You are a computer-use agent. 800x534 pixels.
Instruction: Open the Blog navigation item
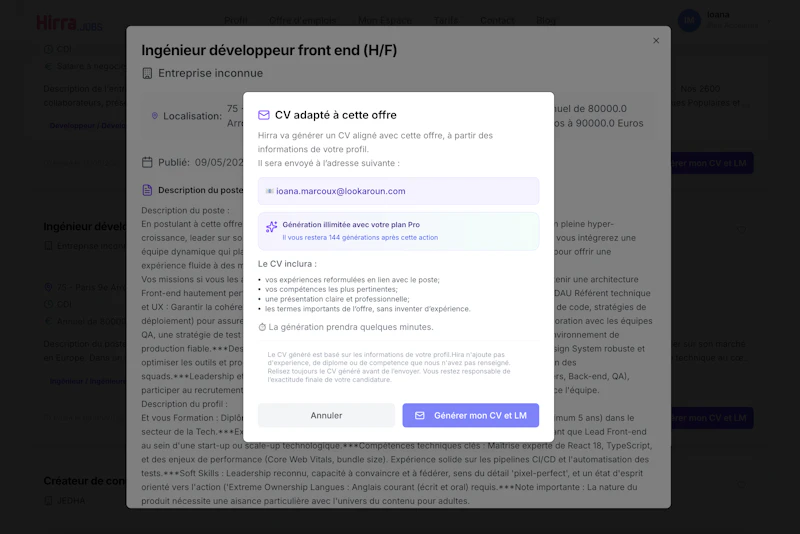(545, 20)
